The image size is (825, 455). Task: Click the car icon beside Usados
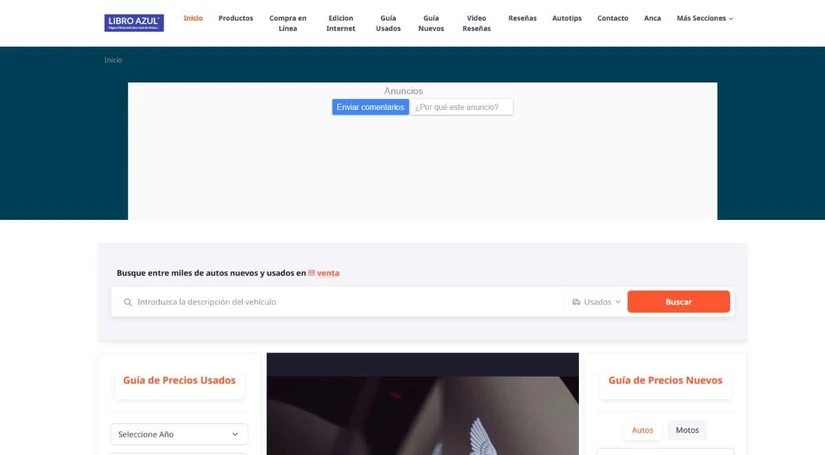click(x=576, y=302)
